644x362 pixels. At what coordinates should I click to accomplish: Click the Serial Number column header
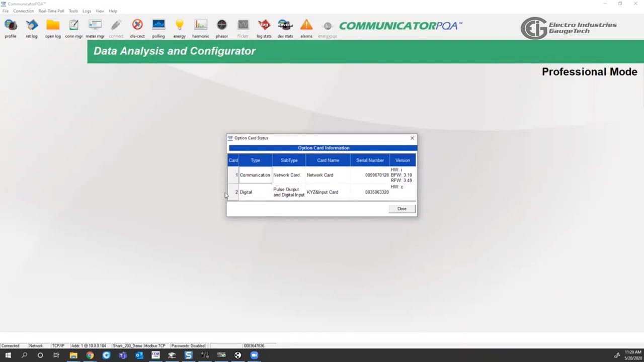tap(370, 160)
